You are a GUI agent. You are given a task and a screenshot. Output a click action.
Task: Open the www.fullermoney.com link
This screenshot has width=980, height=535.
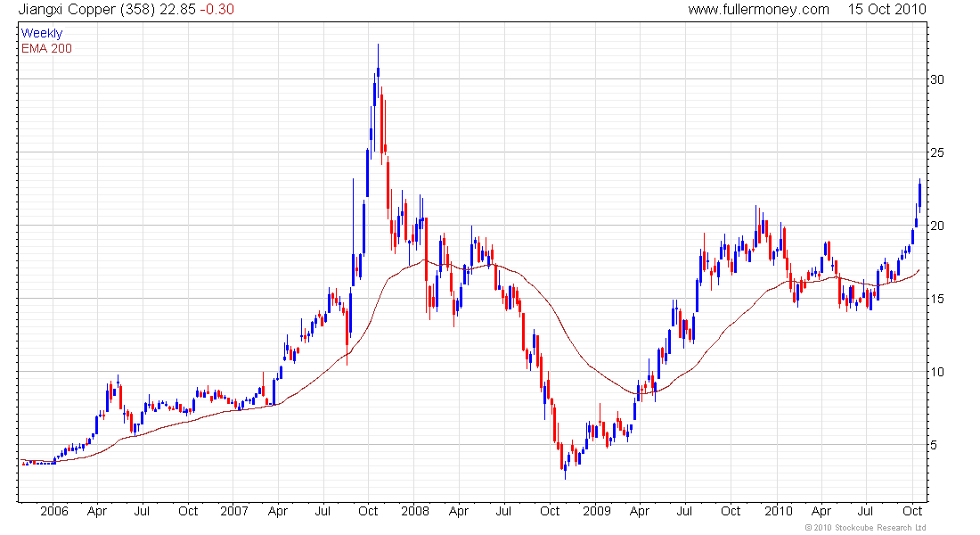point(758,10)
